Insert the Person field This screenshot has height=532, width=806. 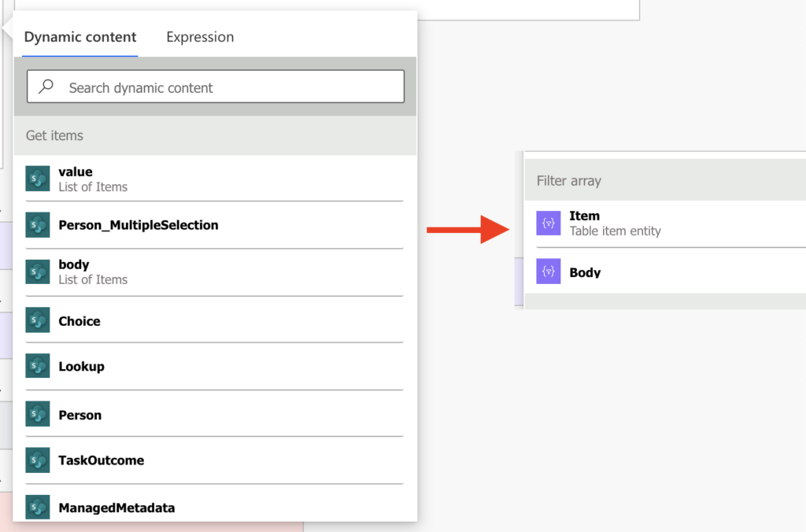point(214,414)
